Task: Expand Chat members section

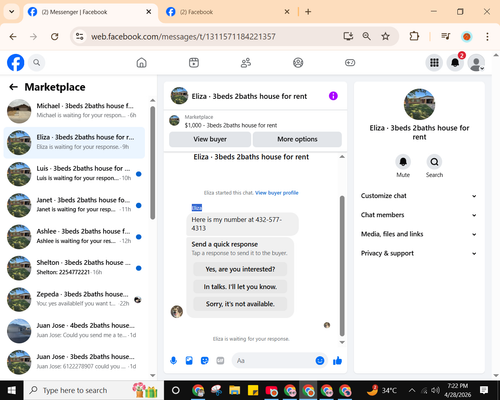Action: pyautogui.click(x=419, y=215)
